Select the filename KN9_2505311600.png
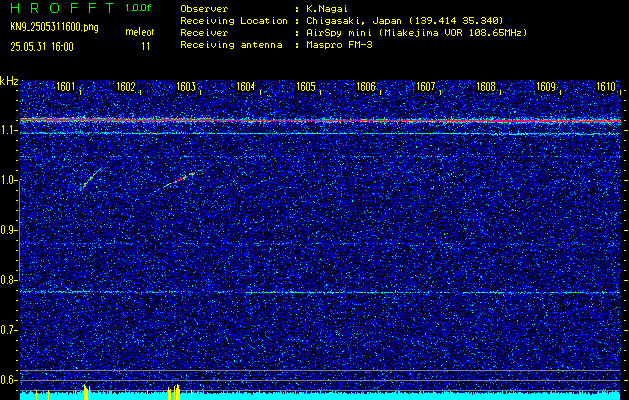Image resolution: width=629 pixels, height=400 pixels. pos(54,28)
